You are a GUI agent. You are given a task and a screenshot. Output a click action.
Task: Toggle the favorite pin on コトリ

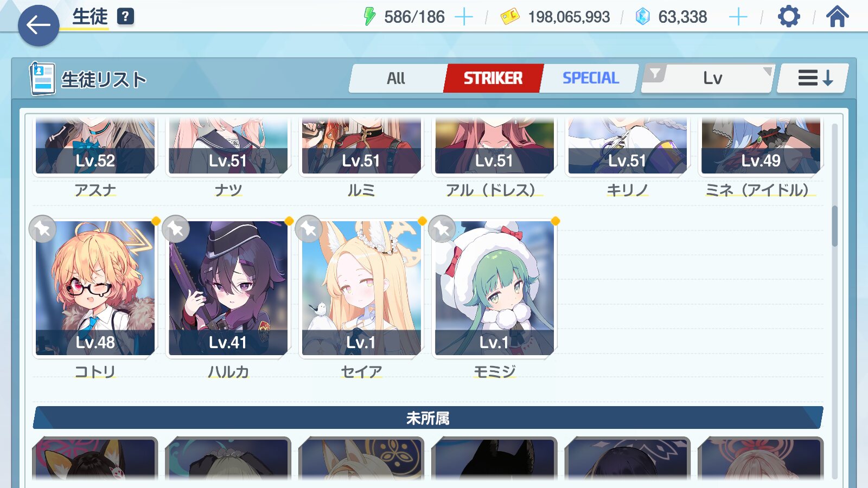tap(42, 229)
